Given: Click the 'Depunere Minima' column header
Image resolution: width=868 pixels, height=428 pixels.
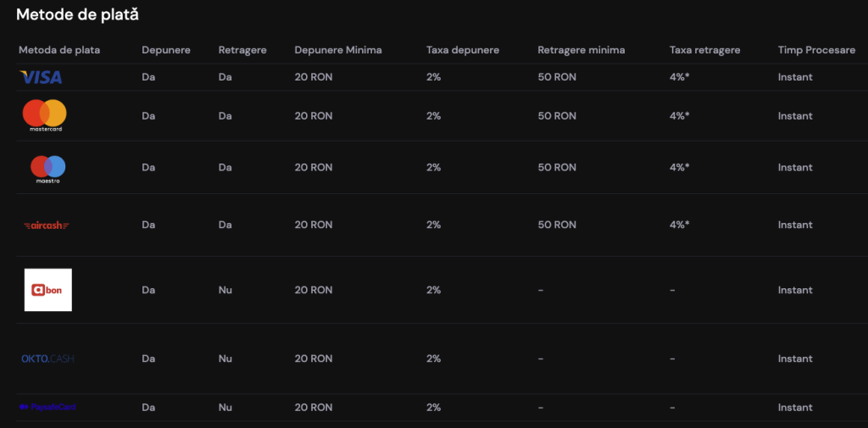Looking at the screenshot, I should point(338,50).
